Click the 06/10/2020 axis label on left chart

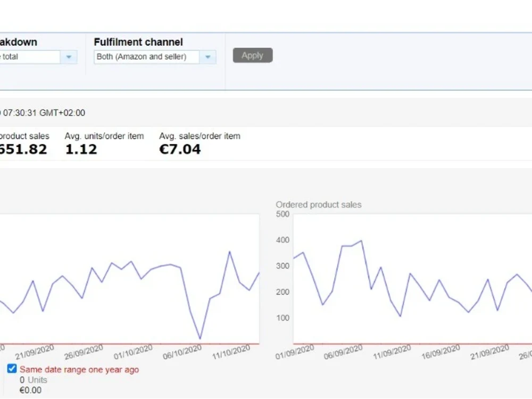click(182, 352)
